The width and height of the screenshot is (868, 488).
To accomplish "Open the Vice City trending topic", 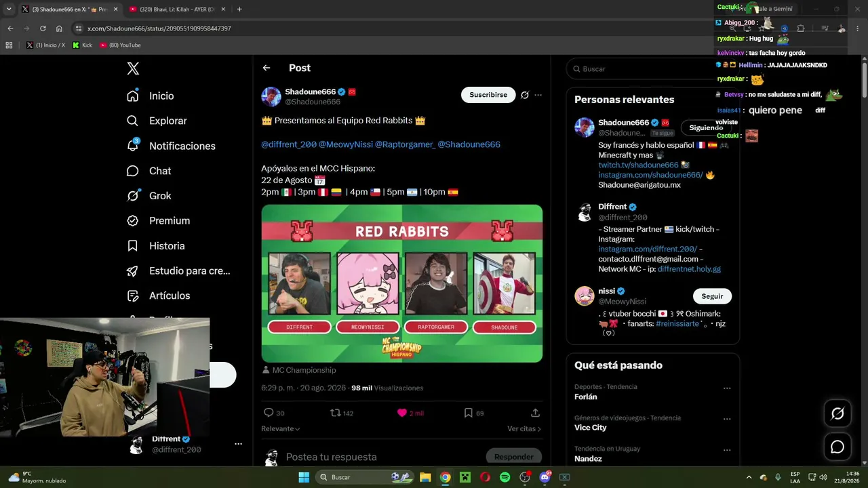I will (590, 428).
